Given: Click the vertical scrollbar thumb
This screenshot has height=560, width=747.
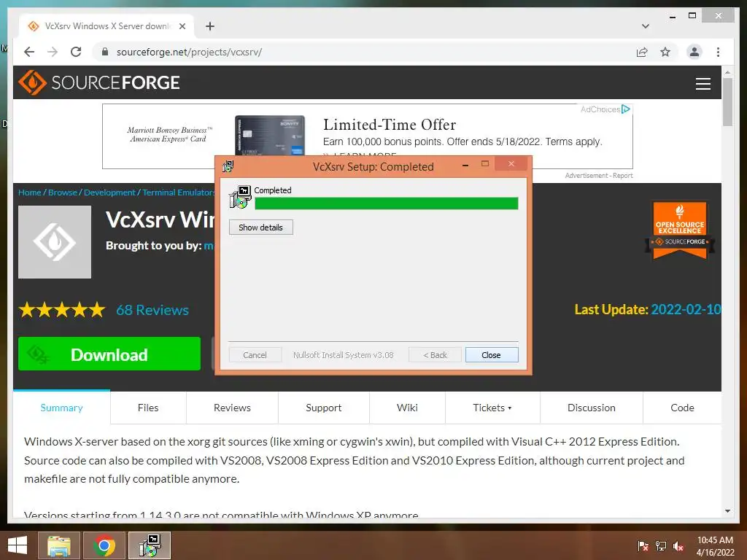Looking at the screenshot, I should pyautogui.click(x=727, y=102).
